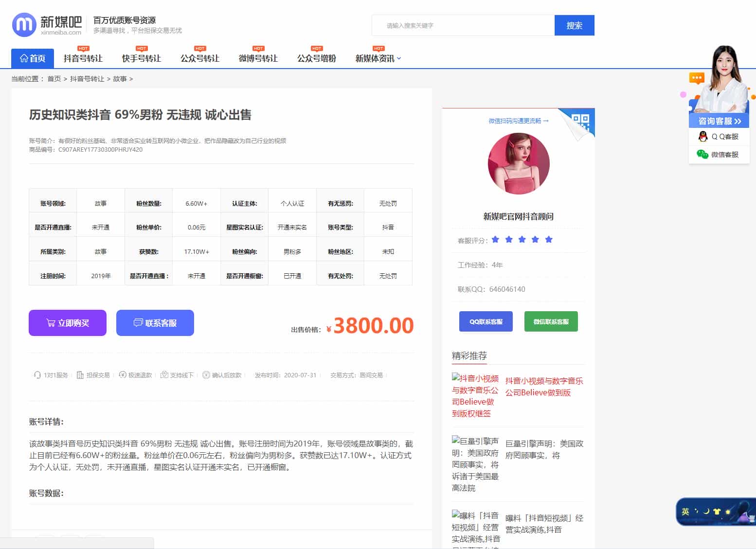
Task: Click the blue QQ联系客服 button
Action: point(485,321)
